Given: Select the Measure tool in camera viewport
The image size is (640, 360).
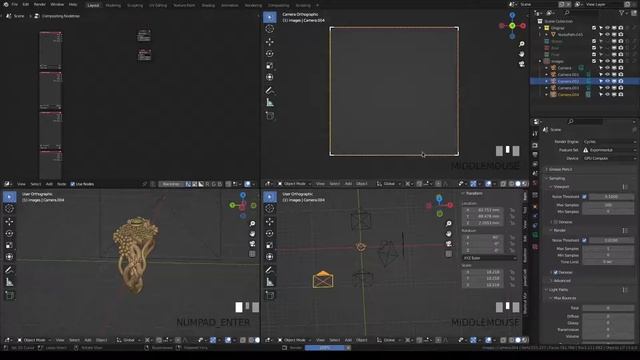Looking at the screenshot, I should point(270,102).
